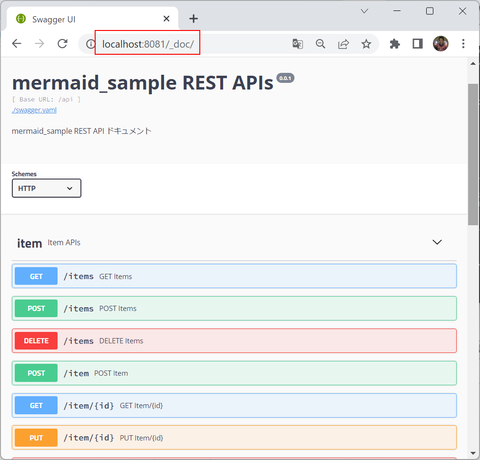Expand GET /items operation
The height and width of the screenshot is (460, 480).
[x=234, y=276]
